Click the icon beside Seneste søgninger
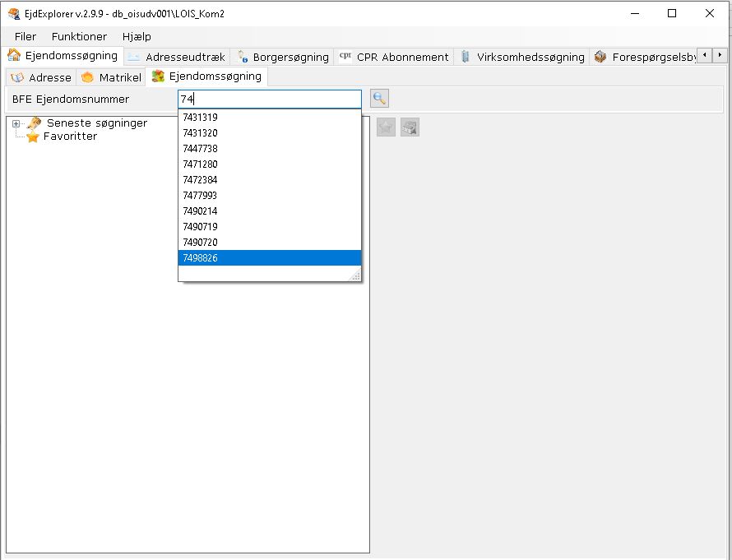732x560 pixels. 34,123
